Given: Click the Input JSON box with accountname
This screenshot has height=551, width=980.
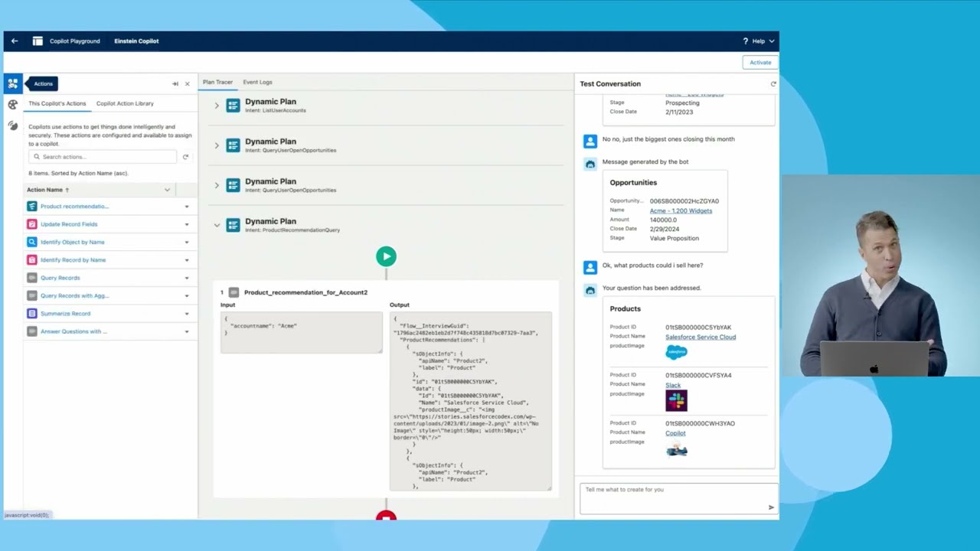Looking at the screenshot, I should (x=301, y=332).
